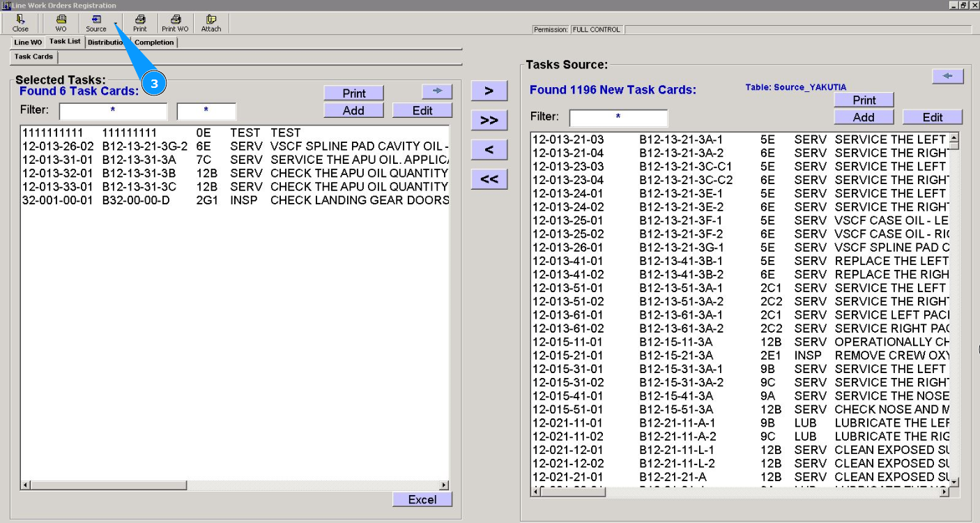The width and height of the screenshot is (980, 523).
Task: Select source row 12-013-24-02
Action: pyautogui.click(x=740, y=207)
